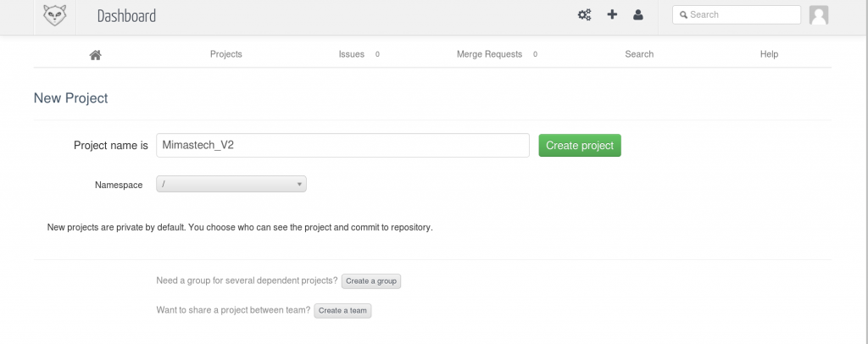Expand the Namespace dropdown
This screenshot has width=868, height=344.
click(231, 184)
